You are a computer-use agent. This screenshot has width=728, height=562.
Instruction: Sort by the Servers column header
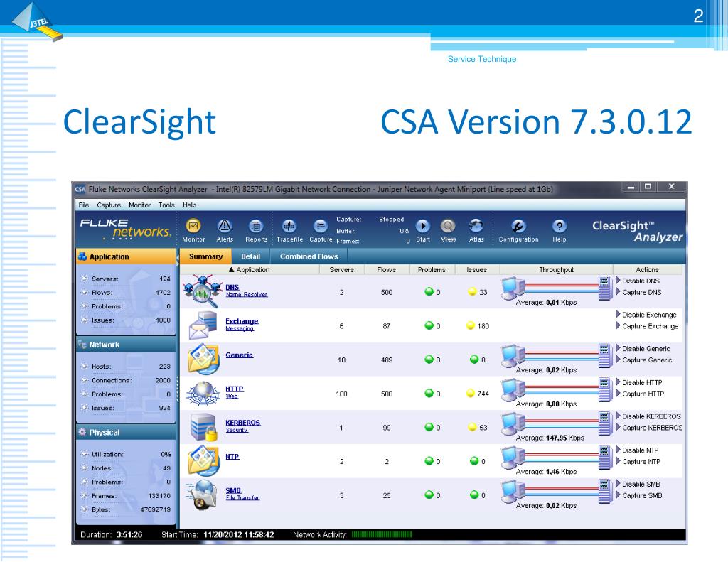click(342, 269)
